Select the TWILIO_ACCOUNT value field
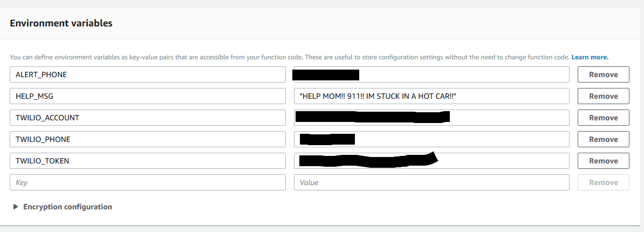644x232 pixels. tap(431, 118)
